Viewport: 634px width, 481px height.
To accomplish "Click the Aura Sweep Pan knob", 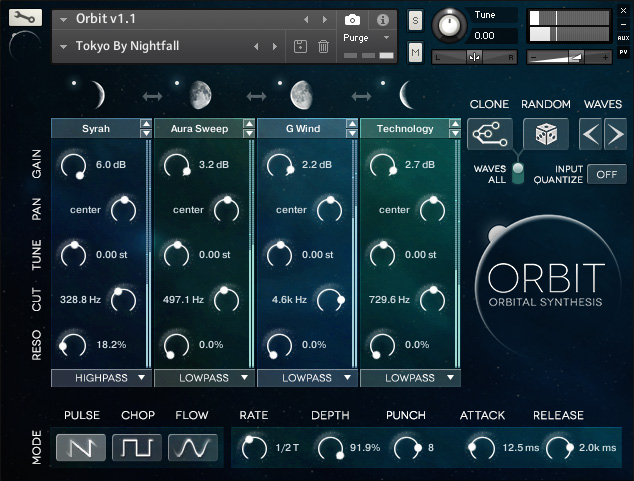I will tap(226, 210).
